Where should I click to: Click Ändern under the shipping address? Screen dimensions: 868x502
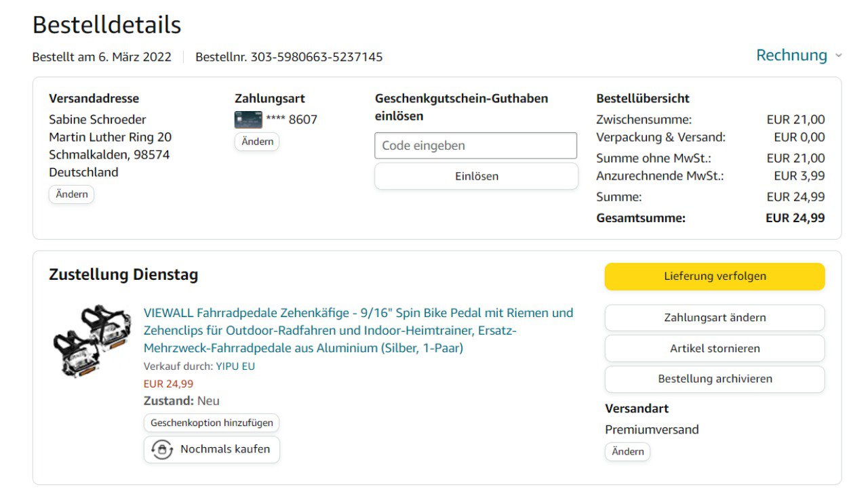click(x=71, y=194)
